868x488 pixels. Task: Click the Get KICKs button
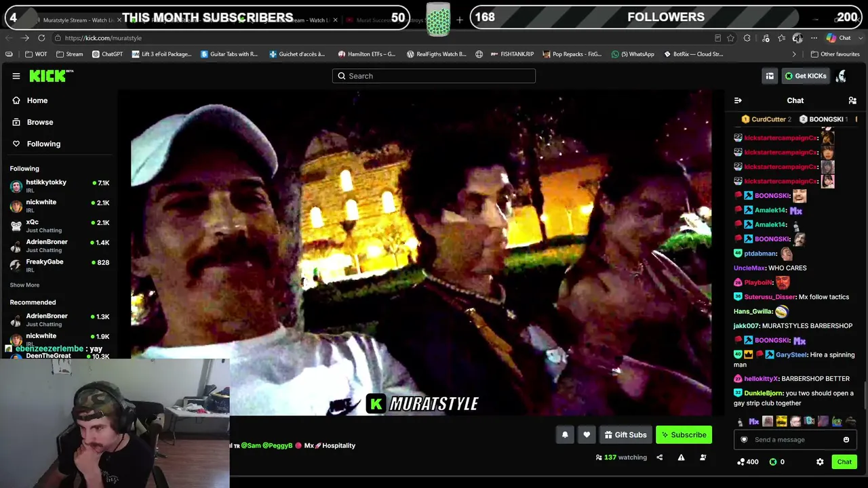tap(805, 76)
